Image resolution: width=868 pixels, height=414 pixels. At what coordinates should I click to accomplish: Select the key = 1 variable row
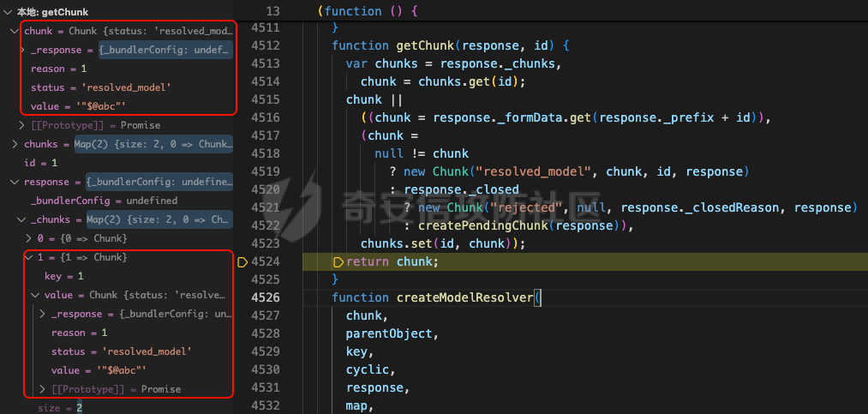64,276
